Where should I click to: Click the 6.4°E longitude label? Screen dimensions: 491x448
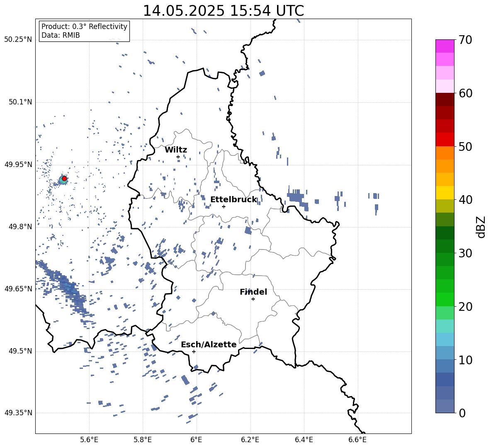click(304, 440)
